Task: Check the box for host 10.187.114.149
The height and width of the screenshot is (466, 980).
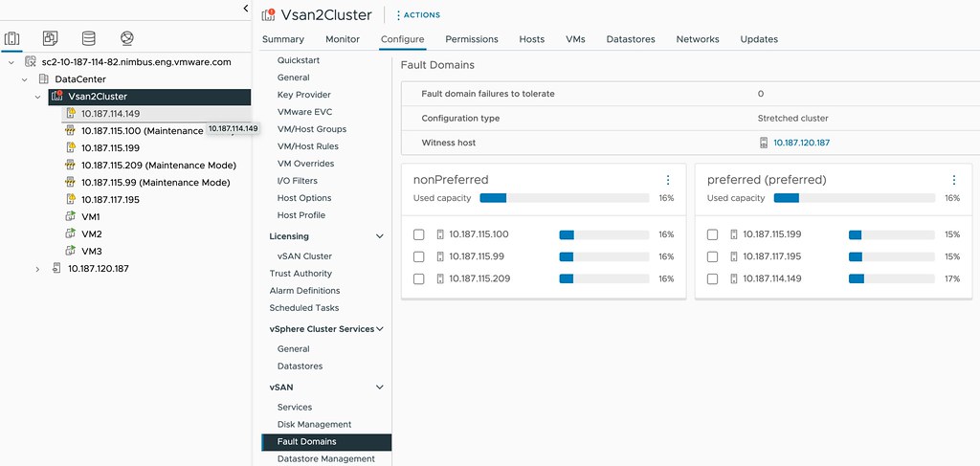Action: 712,278
